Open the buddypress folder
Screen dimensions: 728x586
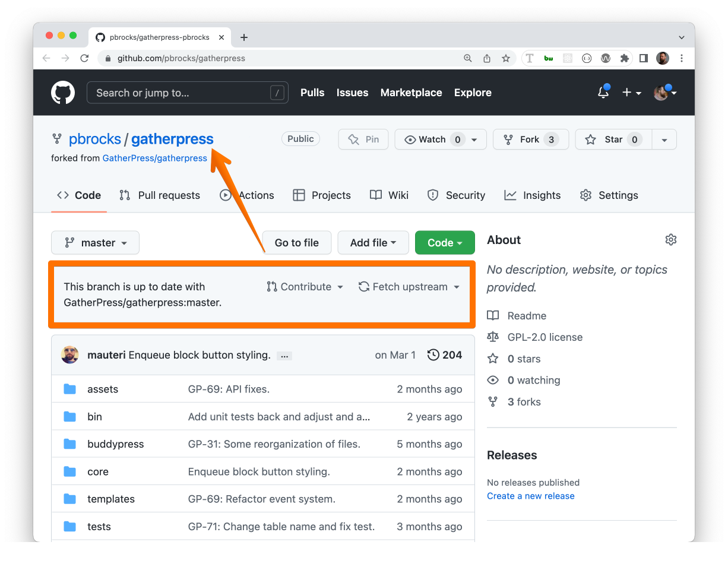[115, 444]
